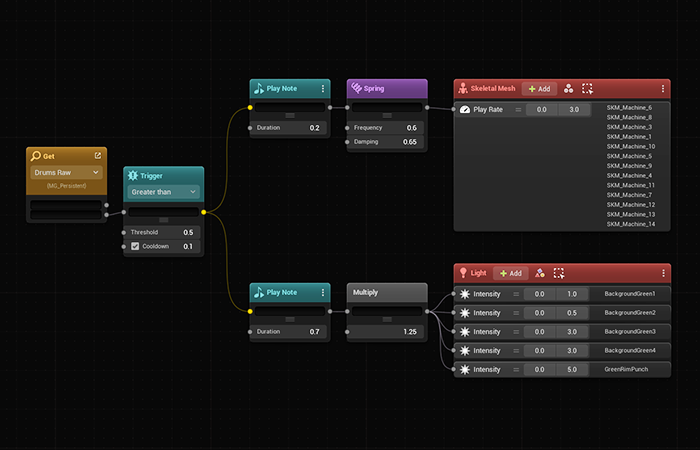This screenshot has height=450, width=700.
Task: Open options menu of upper Play Note node
Action: (323, 88)
